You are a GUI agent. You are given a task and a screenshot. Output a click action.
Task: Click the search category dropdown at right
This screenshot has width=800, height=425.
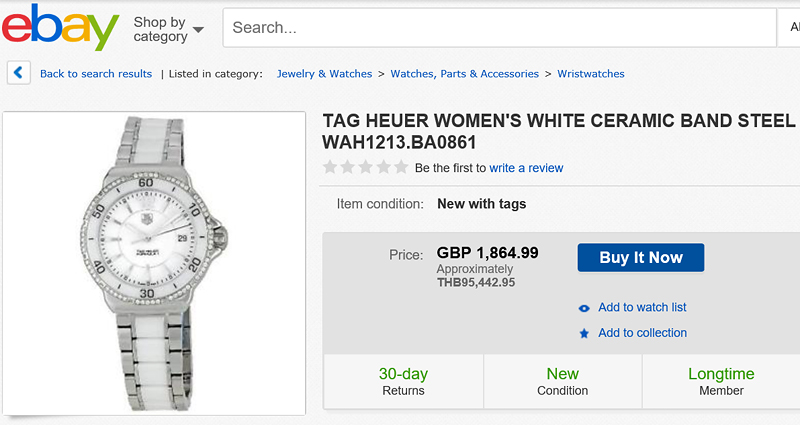(x=788, y=28)
